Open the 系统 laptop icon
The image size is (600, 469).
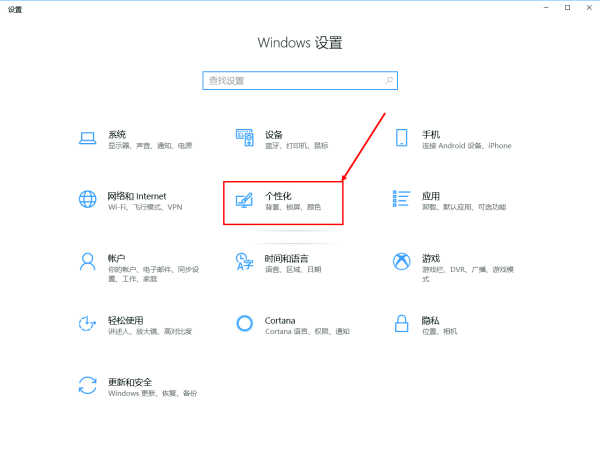coord(87,138)
